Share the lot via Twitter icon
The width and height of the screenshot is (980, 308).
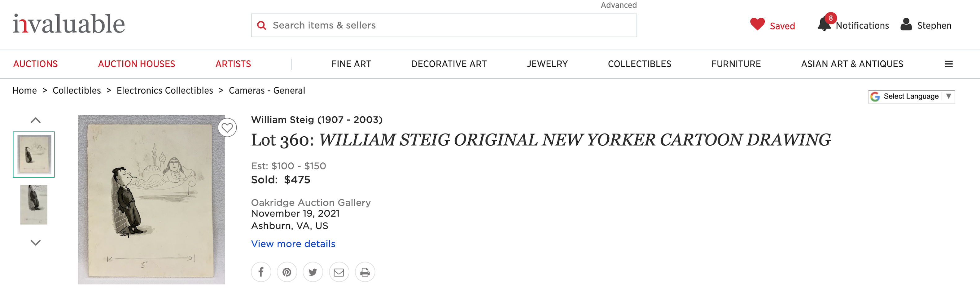[x=313, y=272]
